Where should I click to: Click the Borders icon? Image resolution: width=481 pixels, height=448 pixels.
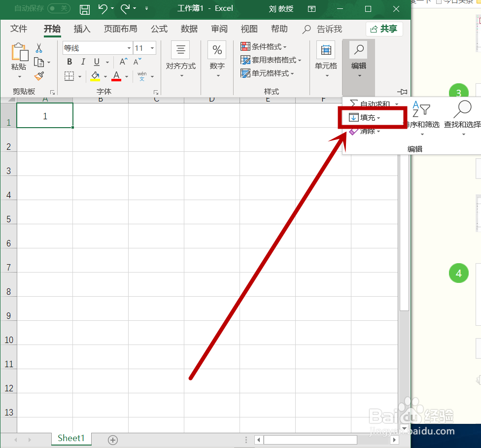pos(69,76)
